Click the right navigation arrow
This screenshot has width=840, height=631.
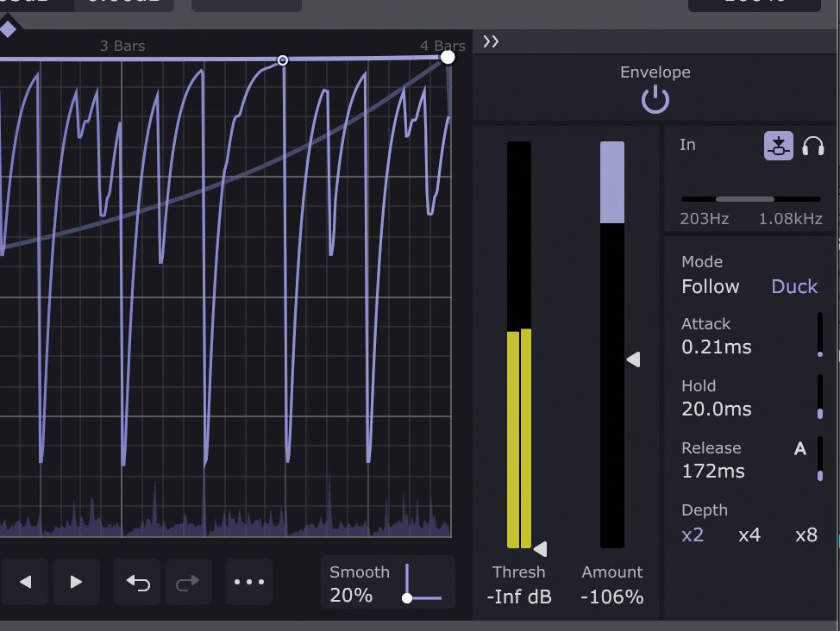click(x=77, y=582)
